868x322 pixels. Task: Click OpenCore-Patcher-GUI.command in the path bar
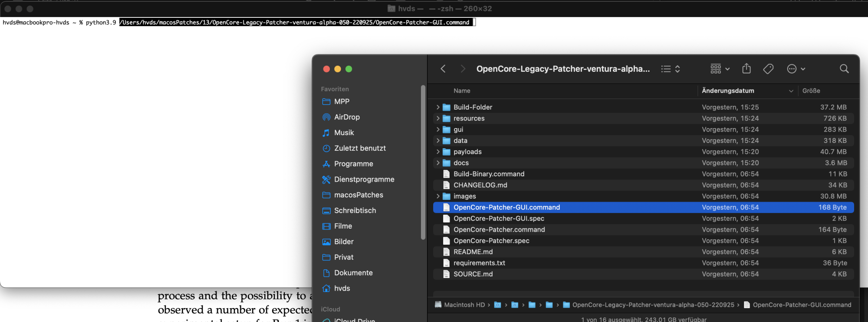(797, 305)
